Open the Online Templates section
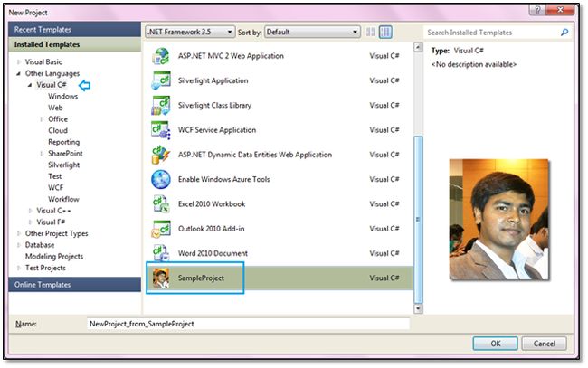 pyautogui.click(x=74, y=285)
